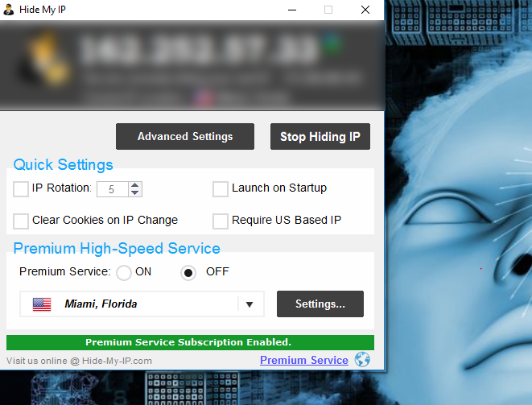
Task: Open premium Settings... button
Action: 320,304
